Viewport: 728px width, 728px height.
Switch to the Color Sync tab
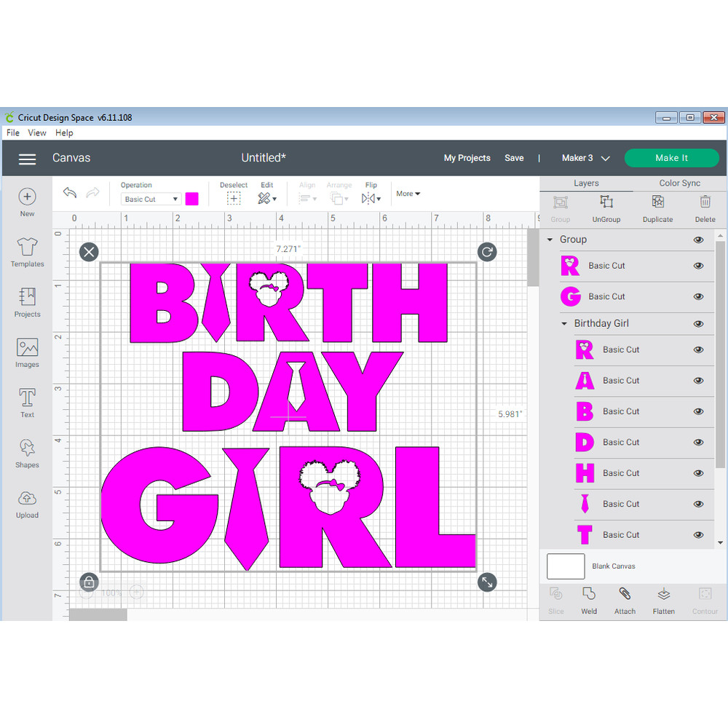(x=678, y=183)
